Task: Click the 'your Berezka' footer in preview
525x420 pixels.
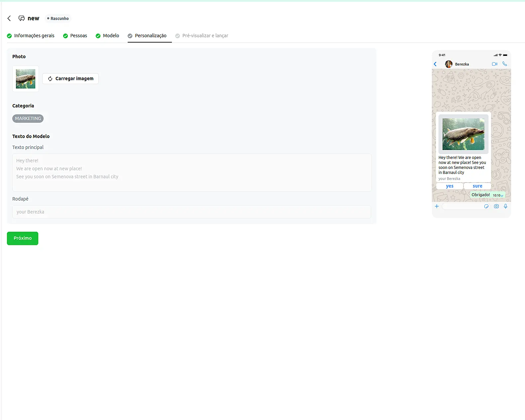Action: (x=449, y=179)
